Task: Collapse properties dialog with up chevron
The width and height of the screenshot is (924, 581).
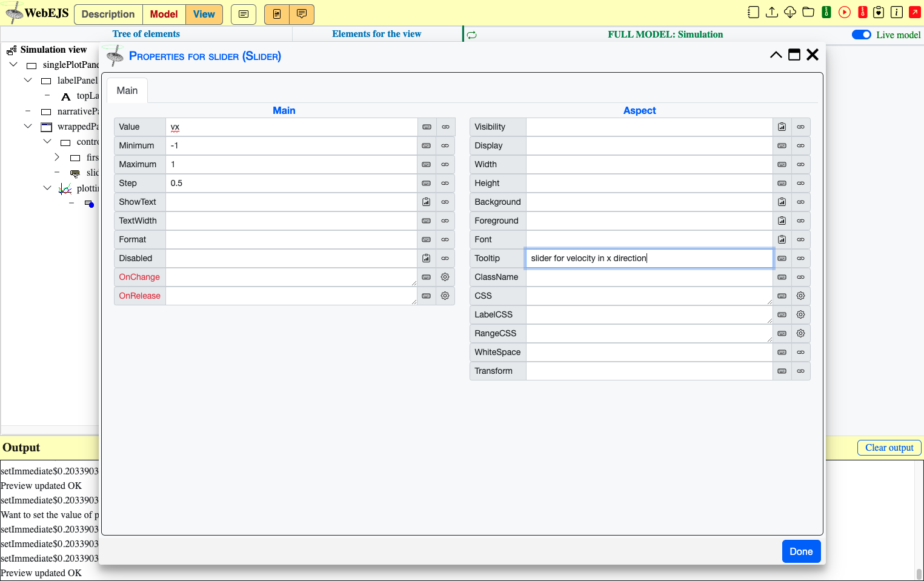Action: click(x=776, y=55)
